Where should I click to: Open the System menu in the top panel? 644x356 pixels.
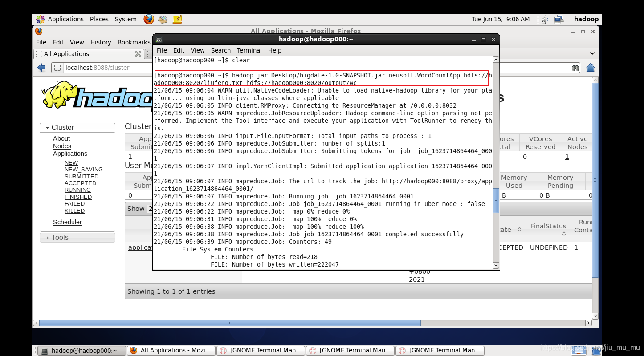pyautogui.click(x=126, y=19)
